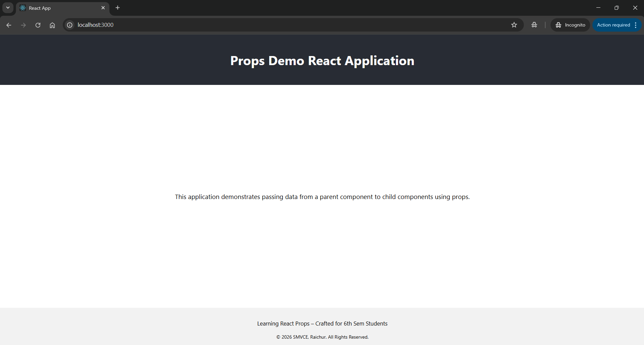This screenshot has height=345, width=644.
Task: Select the React App tab
Action: (57, 8)
